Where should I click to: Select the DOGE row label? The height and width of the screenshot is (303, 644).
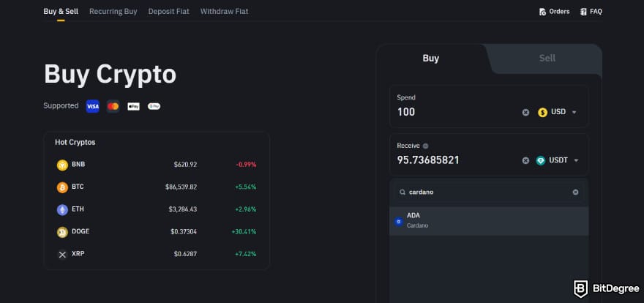coord(80,231)
